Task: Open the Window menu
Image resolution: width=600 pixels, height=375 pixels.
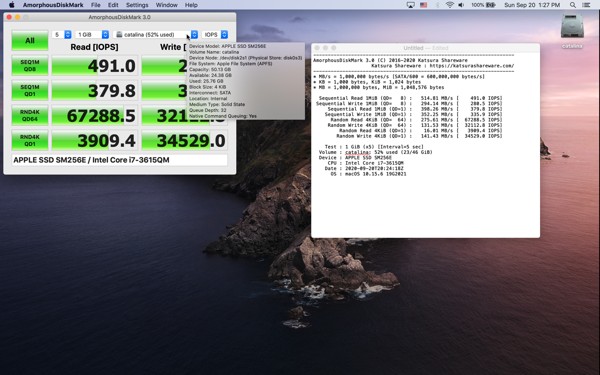Action: (166, 5)
